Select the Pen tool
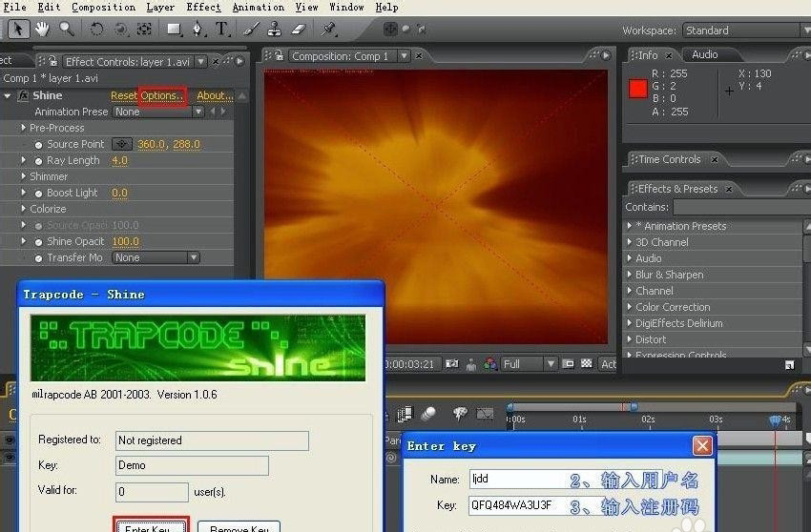This screenshot has height=532, width=811. pos(198,29)
